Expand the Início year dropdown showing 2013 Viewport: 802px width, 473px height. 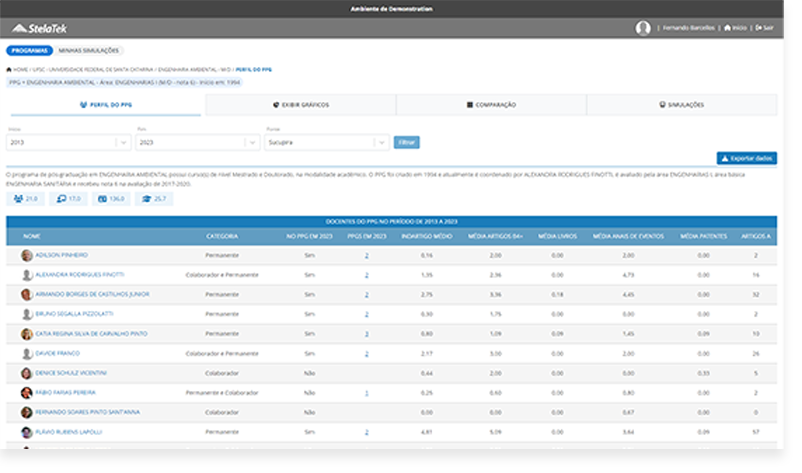(68, 143)
